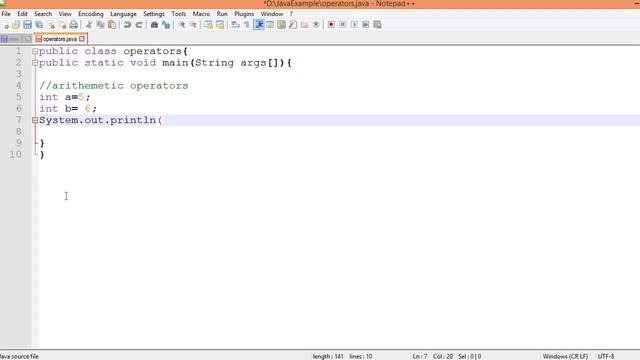Click the 'int a=5;' code line
Viewport: 640px width, 360px height.
64,97
